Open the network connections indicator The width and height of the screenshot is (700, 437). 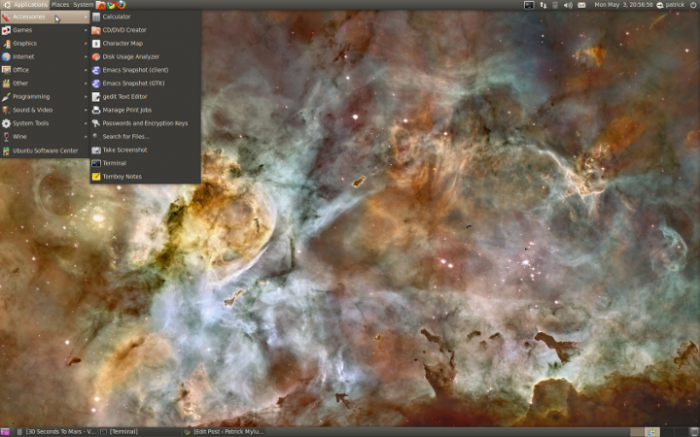click(x=543, y=5)
